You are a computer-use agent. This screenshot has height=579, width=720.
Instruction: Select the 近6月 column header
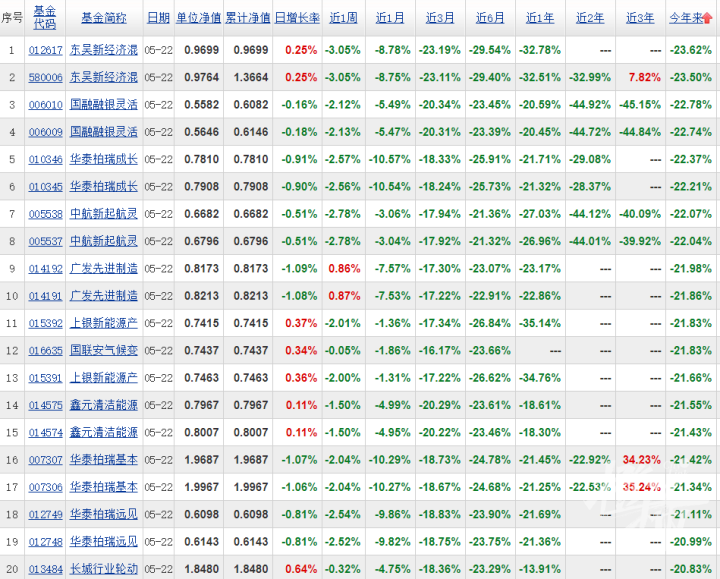[x=490, y=18]
